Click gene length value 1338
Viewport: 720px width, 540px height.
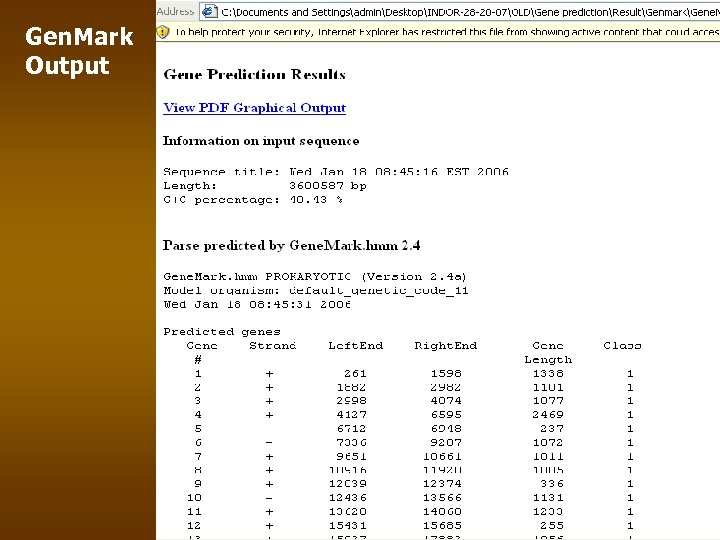click(x=548, y=374)
